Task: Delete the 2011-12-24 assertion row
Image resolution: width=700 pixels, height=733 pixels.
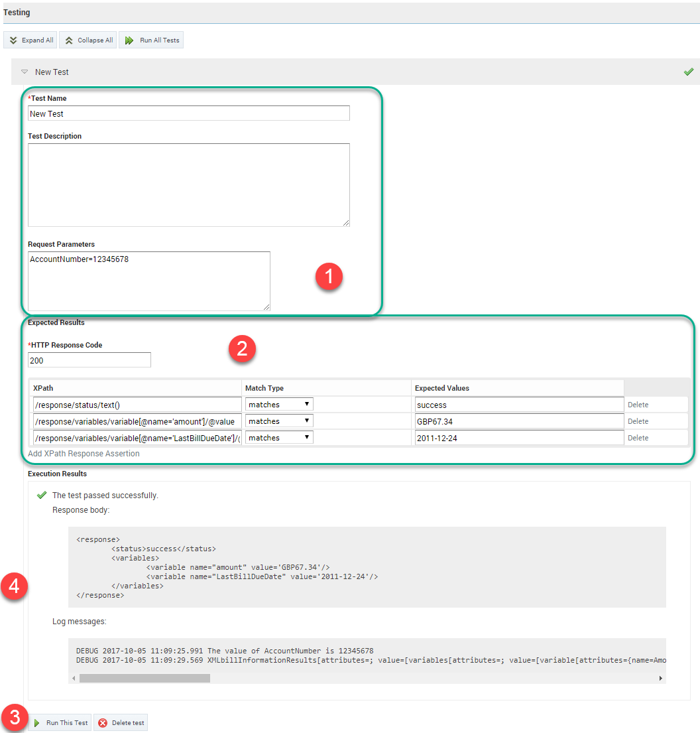Action: click(x=638, y=438)
